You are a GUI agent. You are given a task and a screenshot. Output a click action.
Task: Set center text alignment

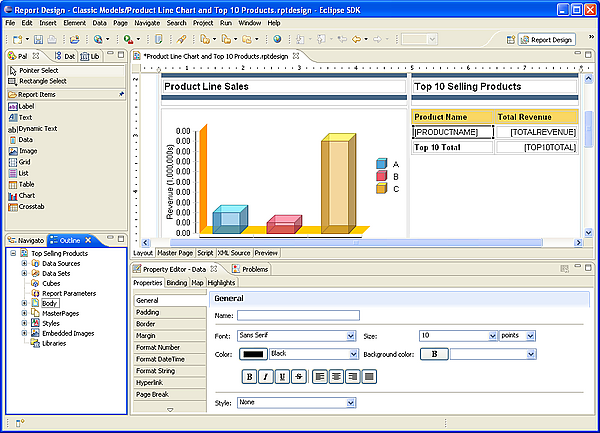tap(336, 377)
